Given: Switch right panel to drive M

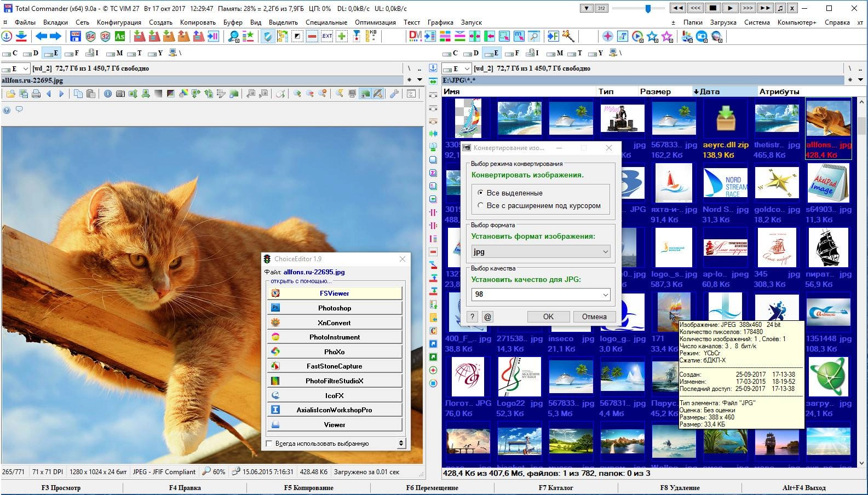Looking at the screenshot, I should [x=555, y=53].
